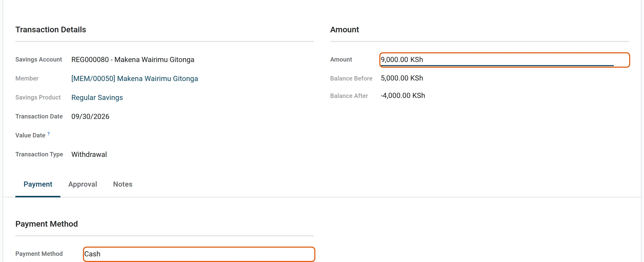
Task: Click Balance After value -4,000.00 KSh
Action: pyautogui.click(x=403, y=96)
